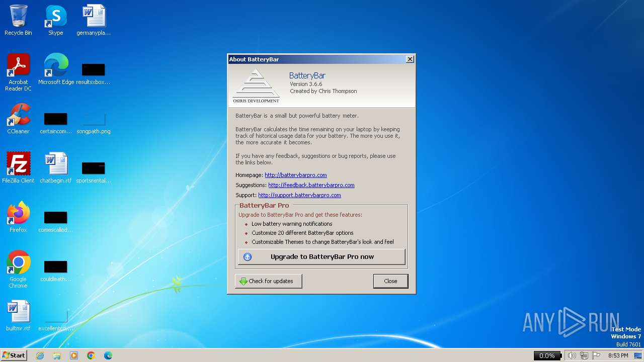Launch Microsoft Edge desktop shortcut
644x362 pixels.
(x=56, y=69)
